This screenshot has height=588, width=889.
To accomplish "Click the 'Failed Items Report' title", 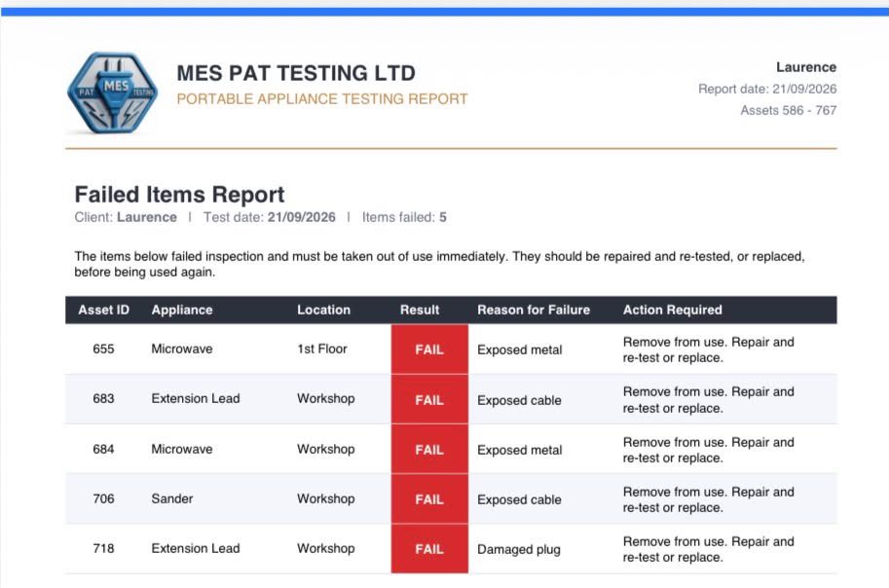I will 179,195.
